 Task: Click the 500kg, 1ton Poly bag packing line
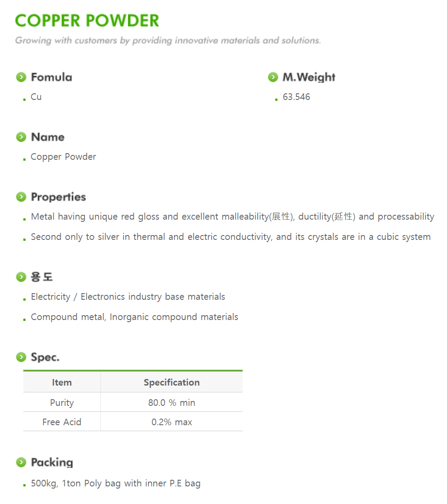pyautogui.click(x=116, y=483)
